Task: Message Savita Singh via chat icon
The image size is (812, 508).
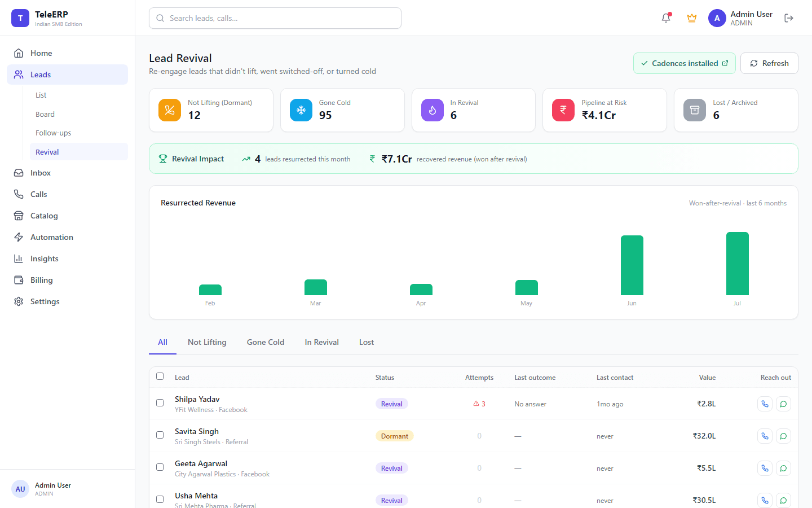Action: pyautogui.click(x=783, y=436)
